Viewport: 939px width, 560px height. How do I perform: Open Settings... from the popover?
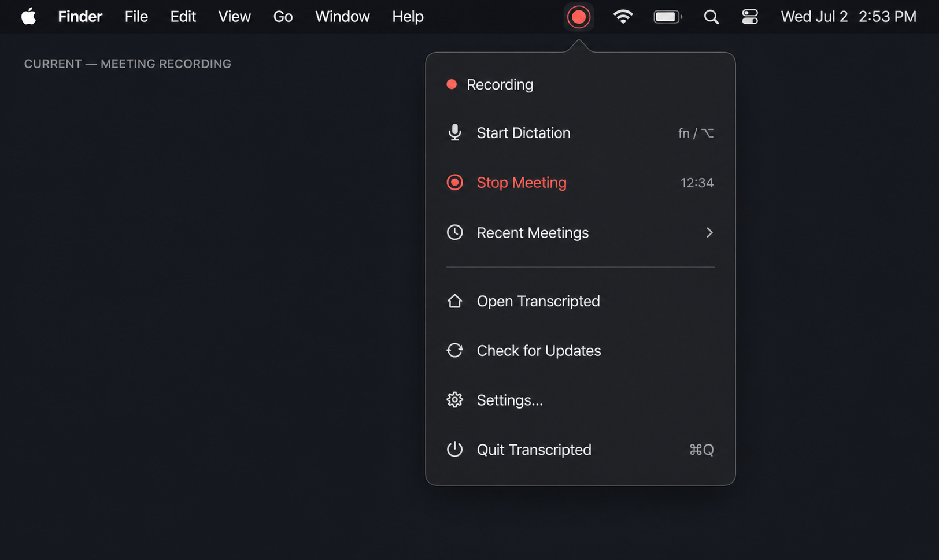pos(581,400)
